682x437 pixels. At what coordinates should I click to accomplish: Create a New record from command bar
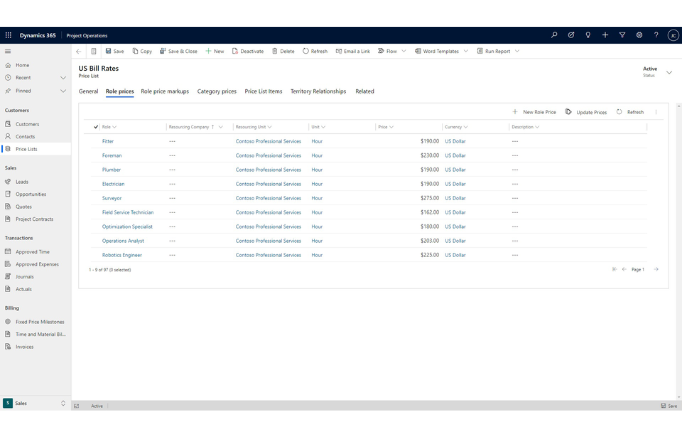215,51
